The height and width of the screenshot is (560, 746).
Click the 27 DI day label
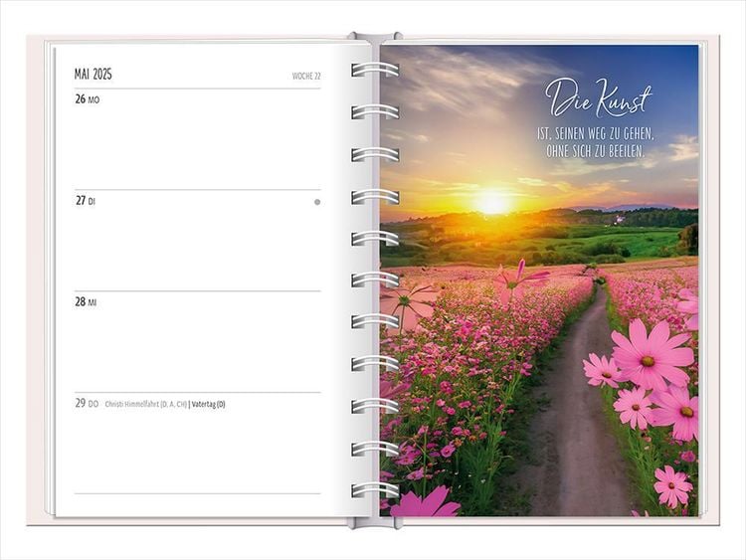point(87,201)
